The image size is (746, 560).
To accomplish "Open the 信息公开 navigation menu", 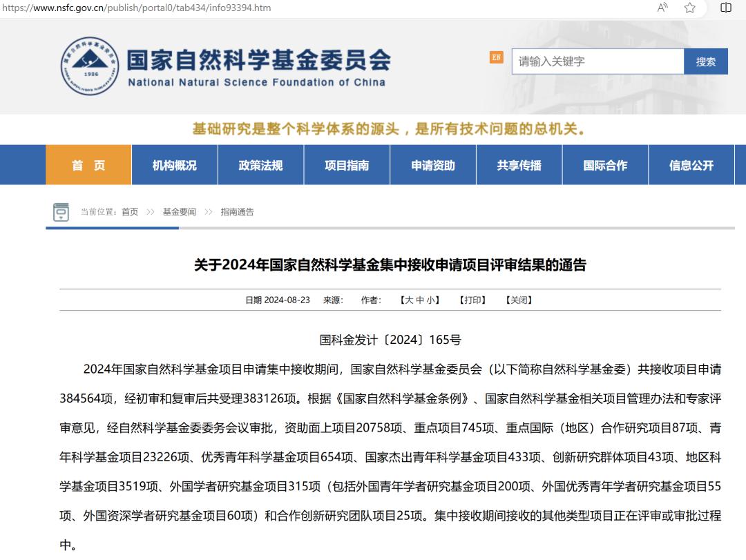I will pos(691,165).
